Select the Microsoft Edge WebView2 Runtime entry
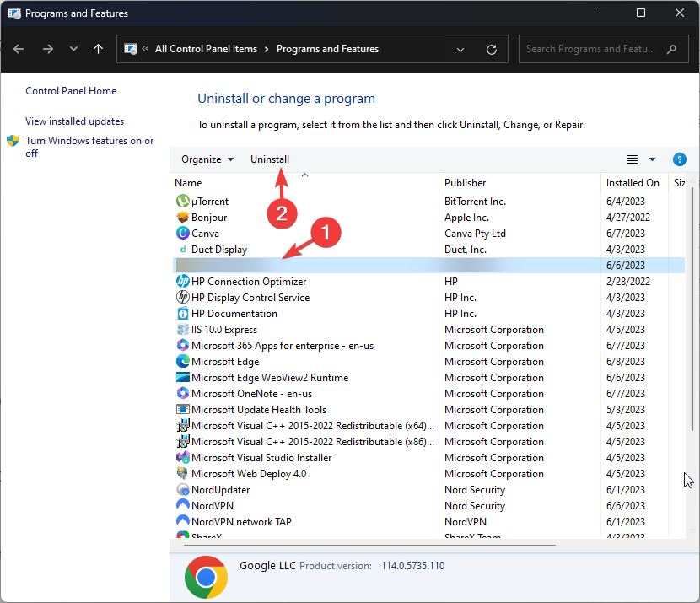This screenshot has height=603, width=700. pos(270,378)
